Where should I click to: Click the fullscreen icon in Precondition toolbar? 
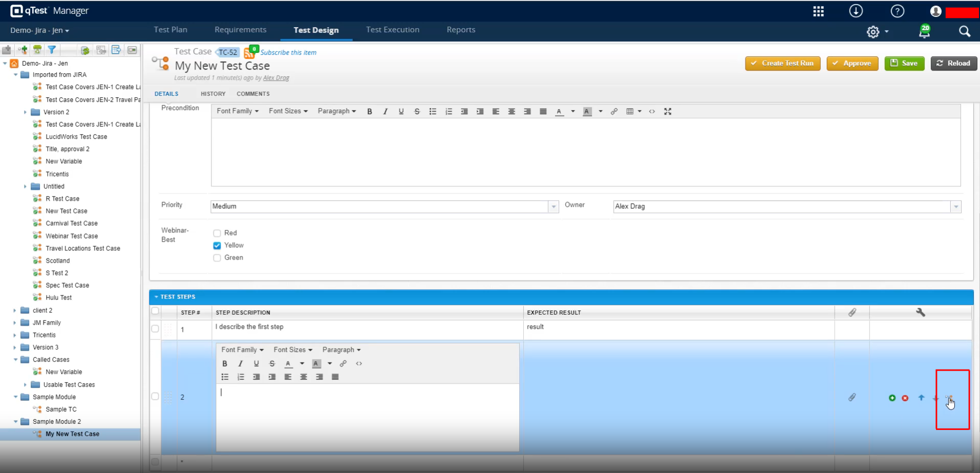[668, 112]
